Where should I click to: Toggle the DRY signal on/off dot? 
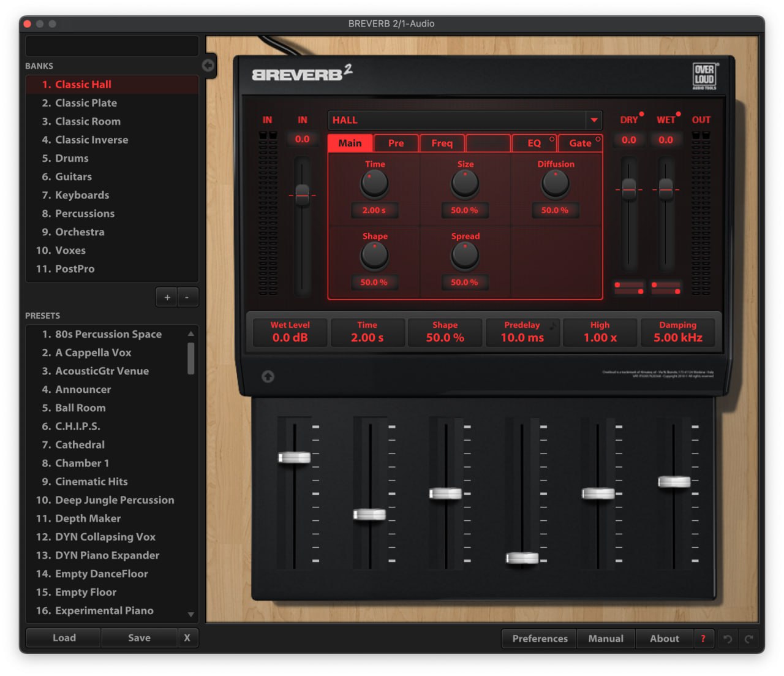pyautogui.click(x=641, y=114)
